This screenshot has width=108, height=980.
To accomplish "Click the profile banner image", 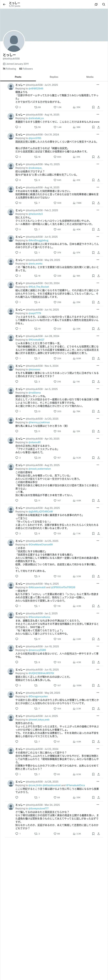I will (54, 25).
